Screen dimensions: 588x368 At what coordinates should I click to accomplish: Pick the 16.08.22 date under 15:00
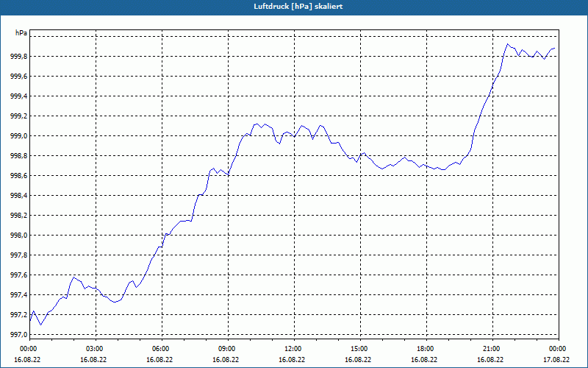358,359
